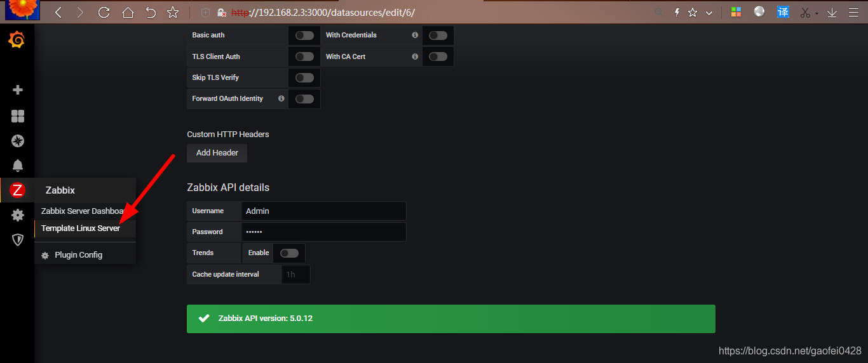Click the With Credentials info icon
The height and width of the screenshot is (363, 868).
click(415, 35)
